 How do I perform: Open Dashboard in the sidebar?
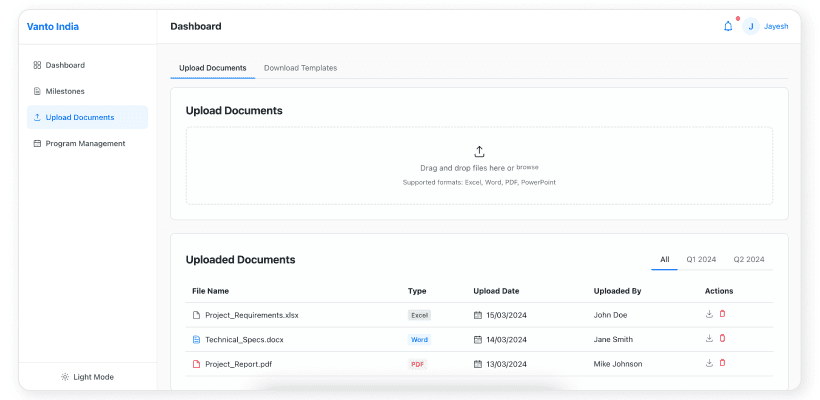87,65
